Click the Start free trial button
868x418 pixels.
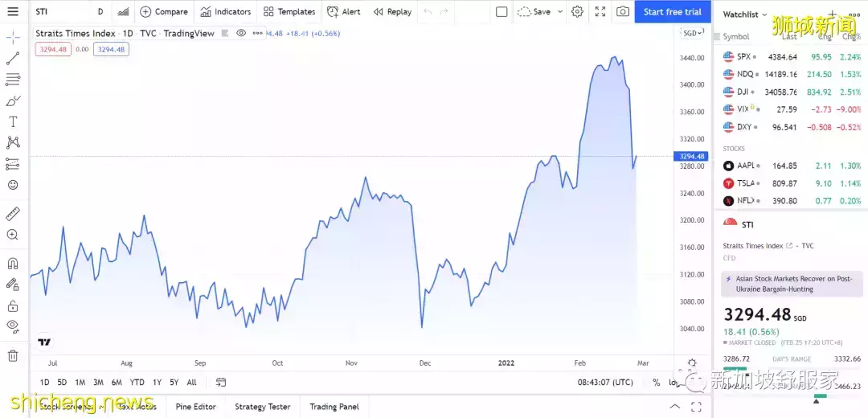[672, 12]
